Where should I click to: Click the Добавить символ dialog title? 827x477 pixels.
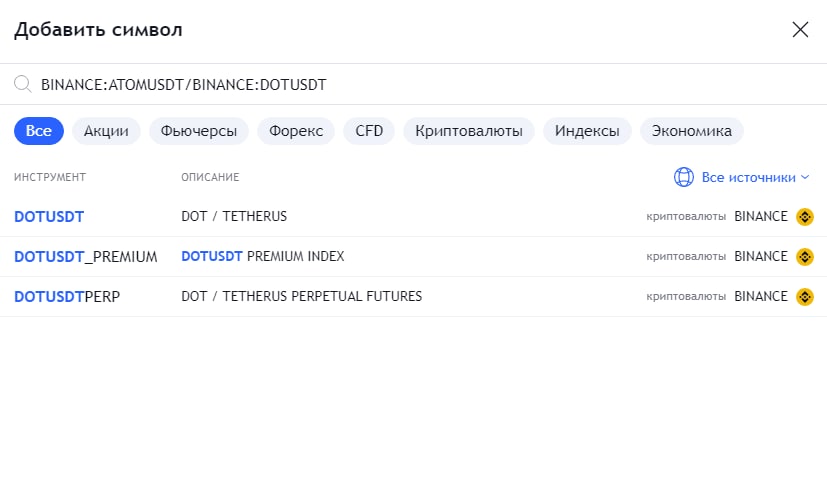click(x=98, y=30)
